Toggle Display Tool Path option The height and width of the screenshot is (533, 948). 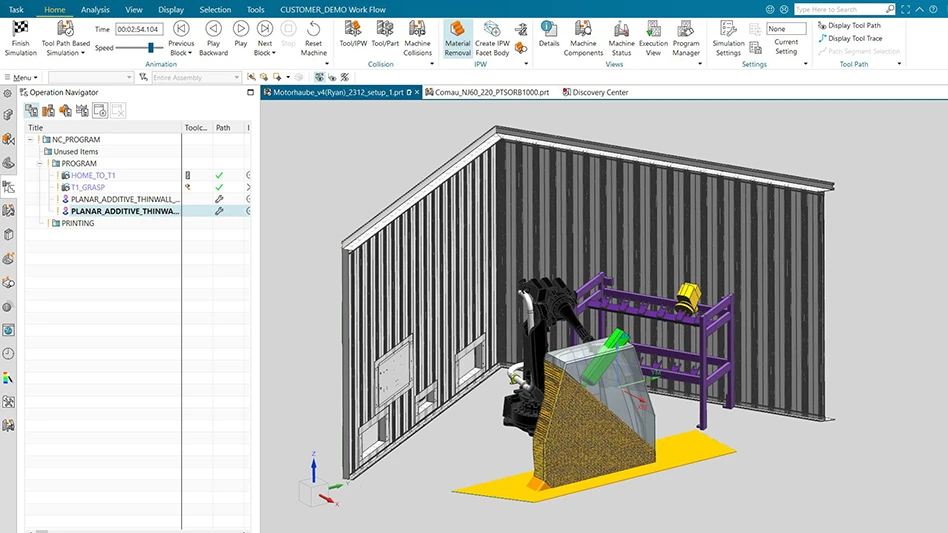click(x=853, y=25)
